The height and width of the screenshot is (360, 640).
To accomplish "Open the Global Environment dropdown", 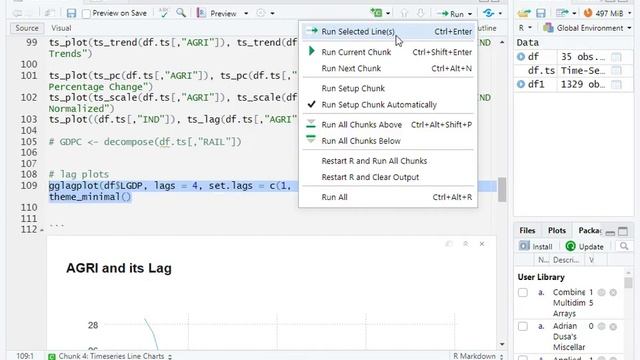I will (588, 28).
